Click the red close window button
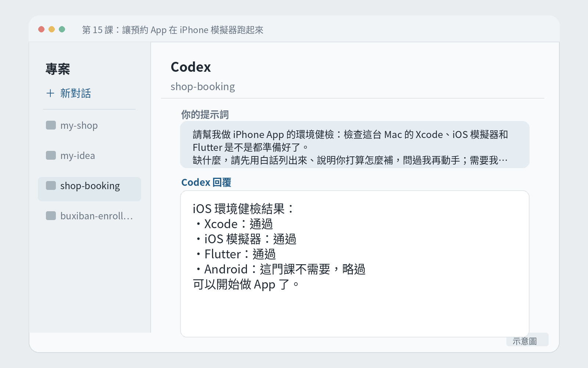This screenshot has width=588, height=368. (42, 29)
